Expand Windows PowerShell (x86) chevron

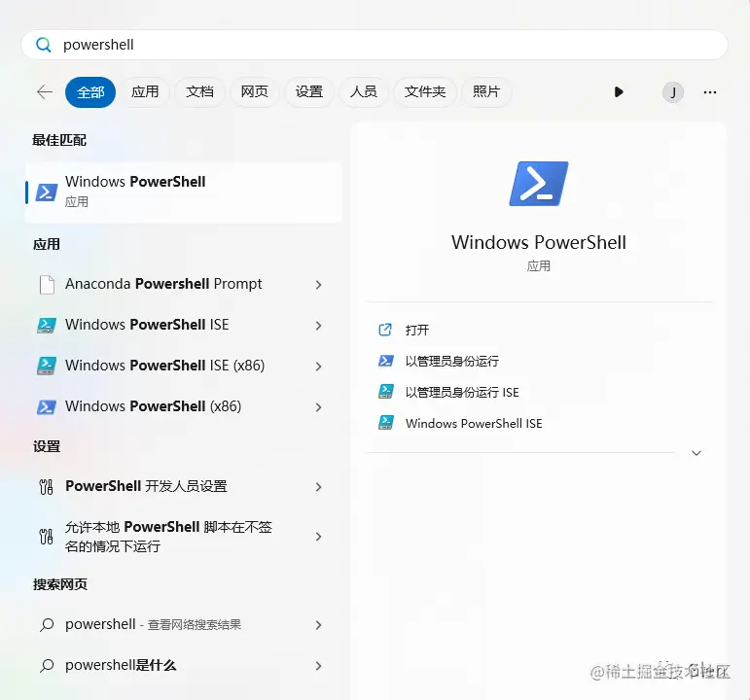point(318,407)
